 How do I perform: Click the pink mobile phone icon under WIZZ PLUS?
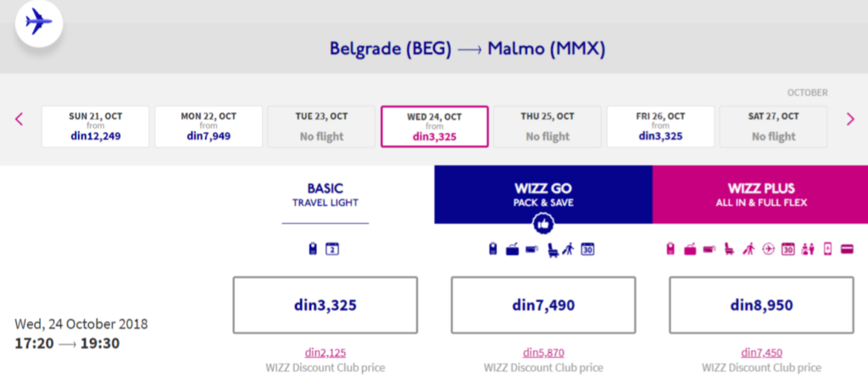coord(827,249)
